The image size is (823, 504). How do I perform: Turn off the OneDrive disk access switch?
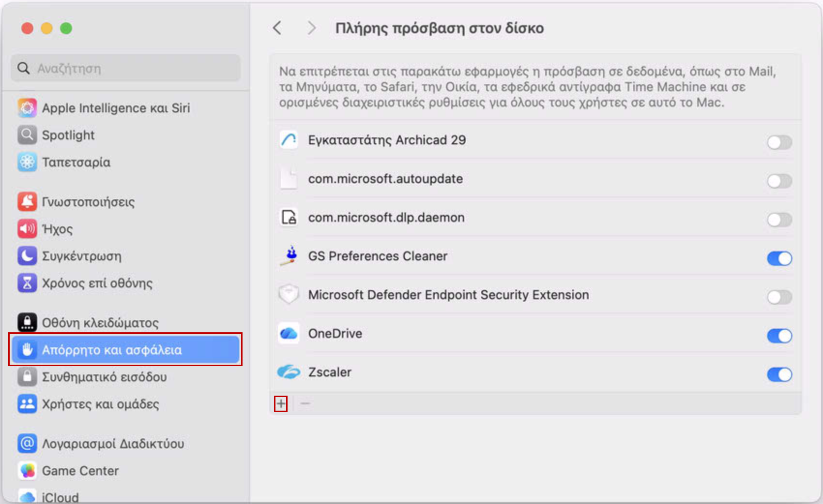[779, 336]
